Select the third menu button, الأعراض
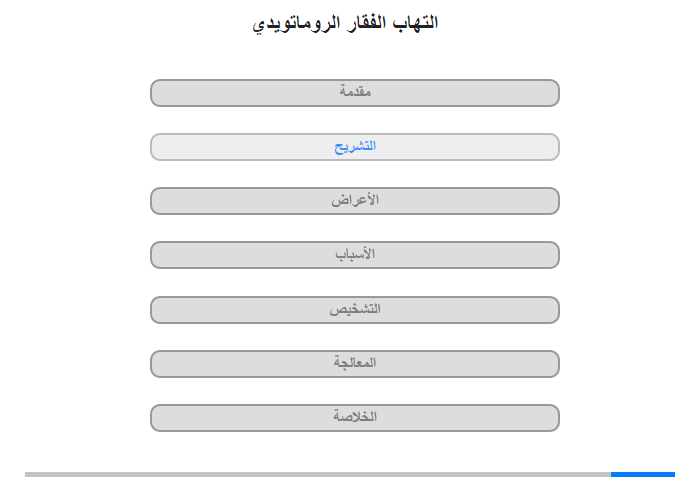Image resolution: width=700 pixels, height=480 pixels. coord(355,201)
